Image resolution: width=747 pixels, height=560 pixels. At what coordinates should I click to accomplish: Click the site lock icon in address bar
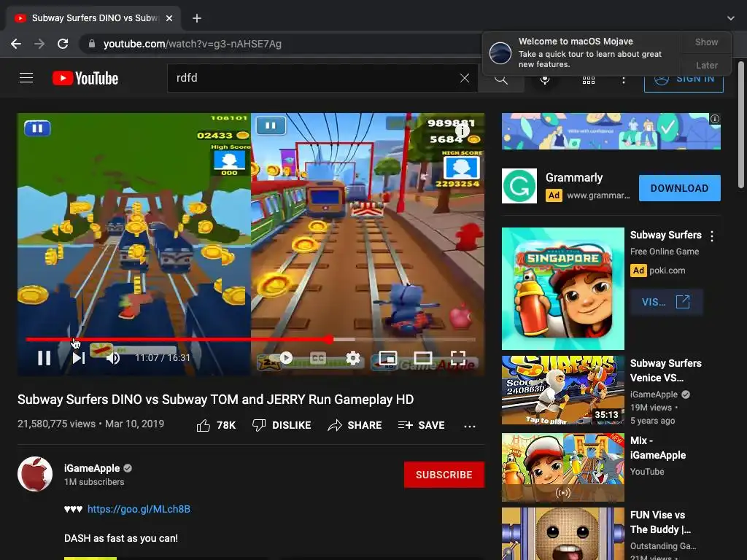[92, 44]
